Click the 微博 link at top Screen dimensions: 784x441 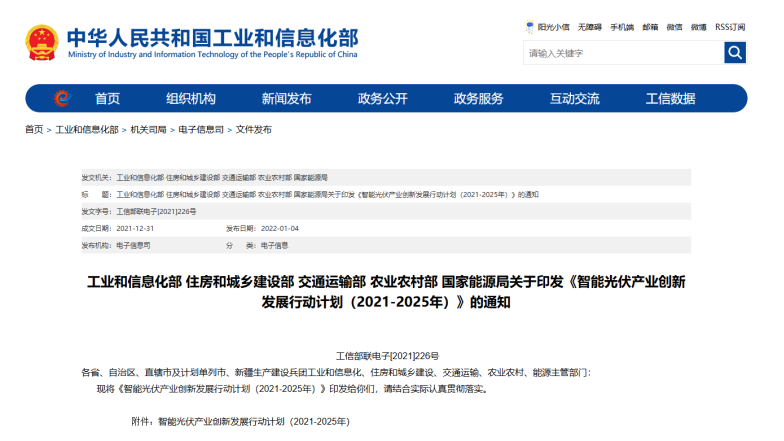[x=698, y=27]
